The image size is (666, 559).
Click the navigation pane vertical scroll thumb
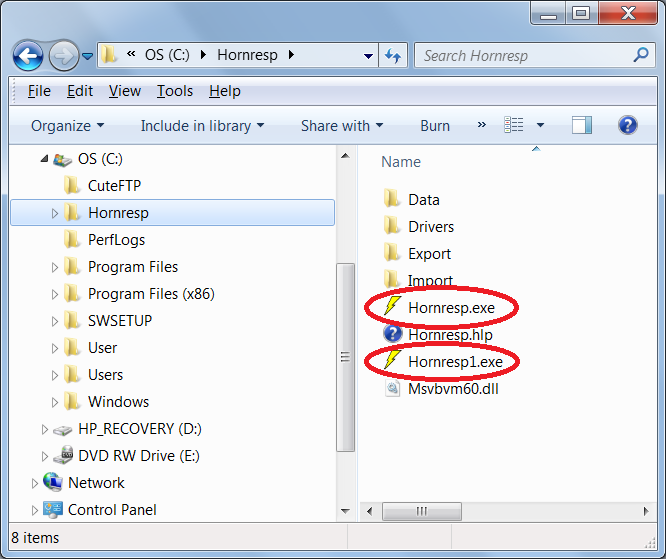click(345, 358)
